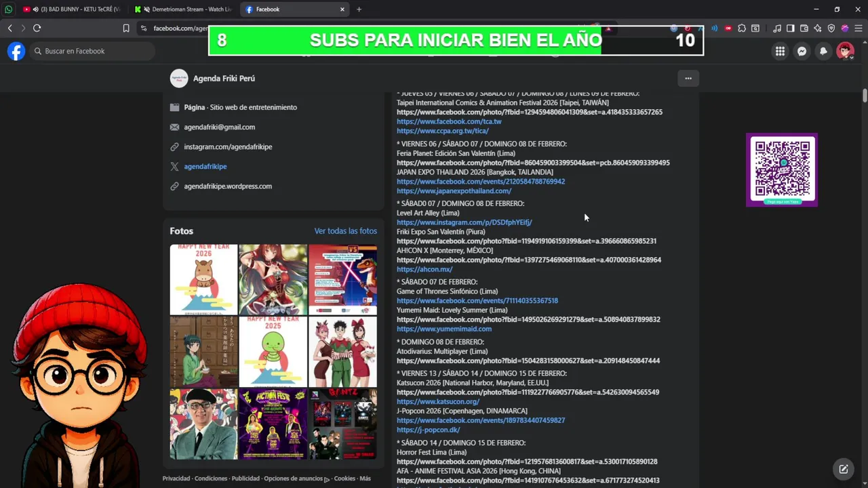Open the man with beret and glasses photo

(x=203, y=424)
